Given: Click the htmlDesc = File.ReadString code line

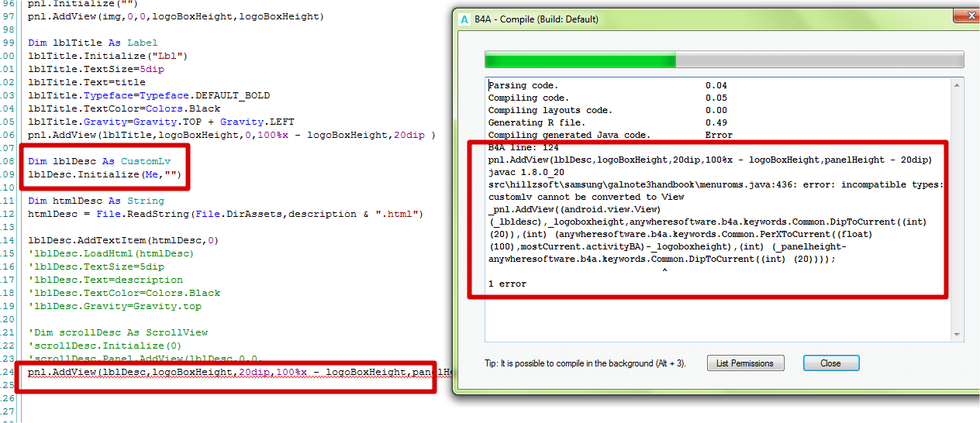Looking at the screenshot, I should [x=226, y=214].
